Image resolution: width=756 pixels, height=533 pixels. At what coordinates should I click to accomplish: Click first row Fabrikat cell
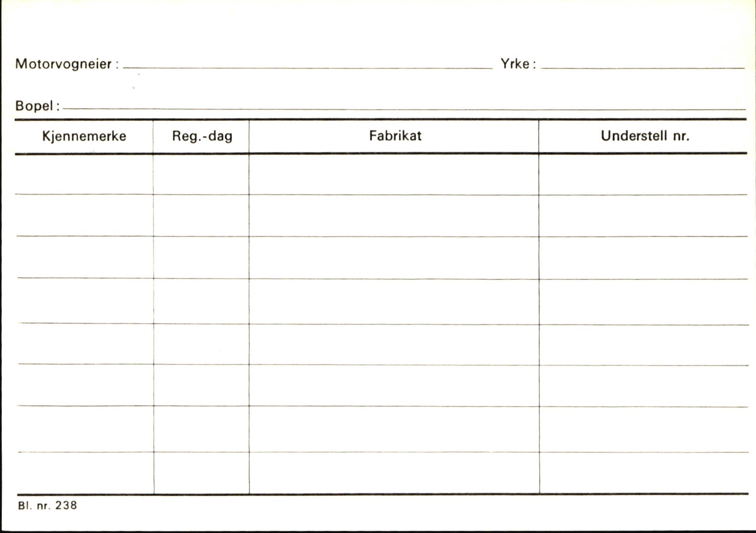[394, 174]
